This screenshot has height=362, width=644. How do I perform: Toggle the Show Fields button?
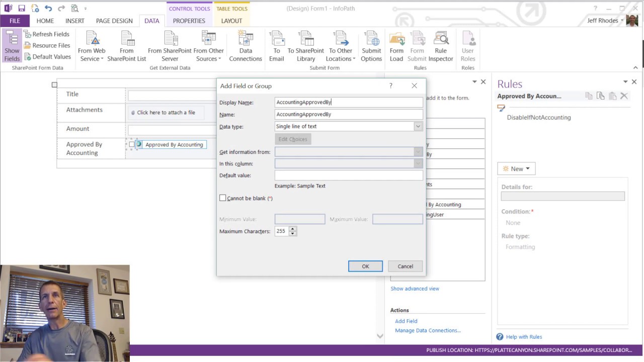pos(12,46)
